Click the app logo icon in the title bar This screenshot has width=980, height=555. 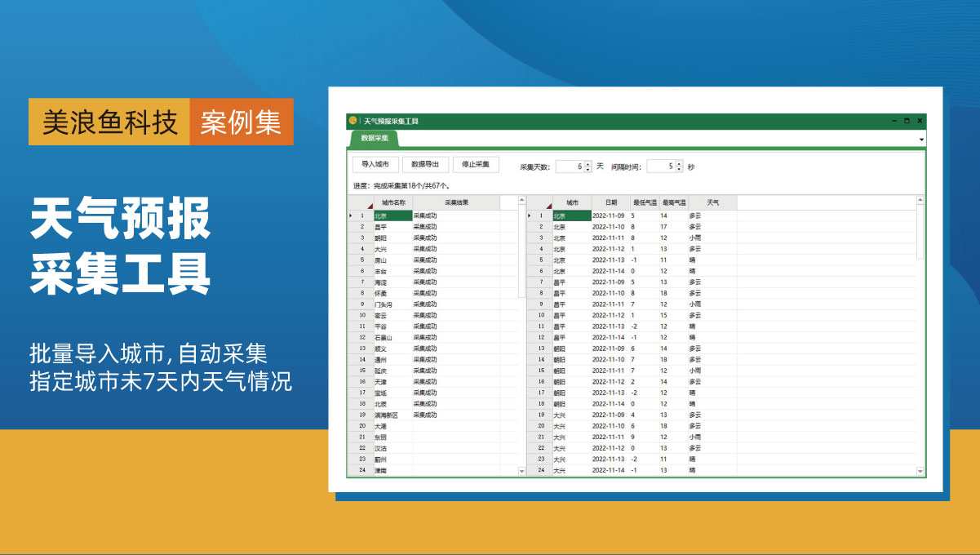point(353,121)
